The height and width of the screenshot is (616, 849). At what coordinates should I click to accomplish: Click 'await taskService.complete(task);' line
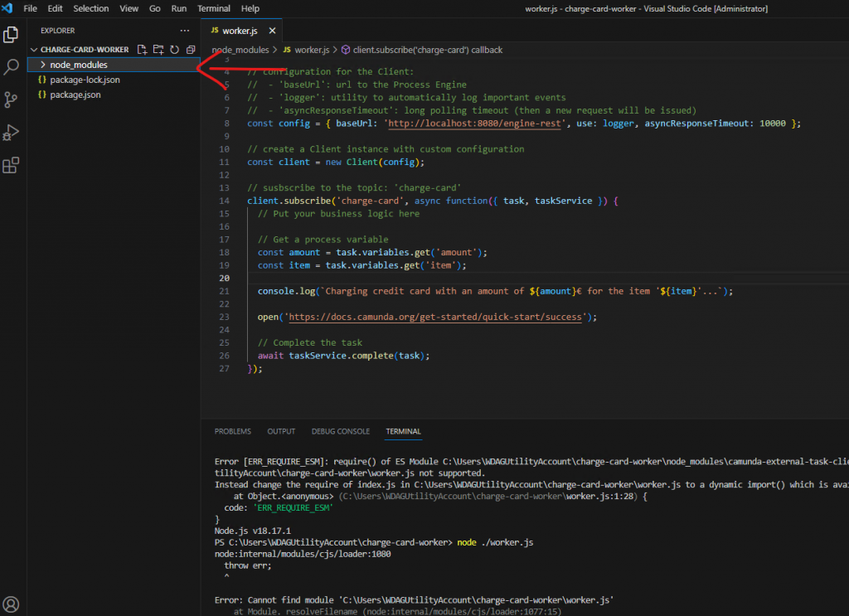point(343,356)
